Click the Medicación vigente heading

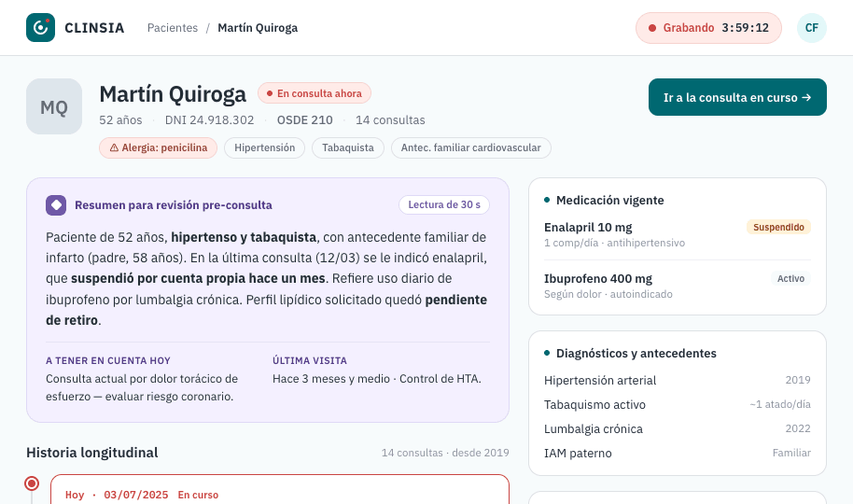(x=609, y=201)
